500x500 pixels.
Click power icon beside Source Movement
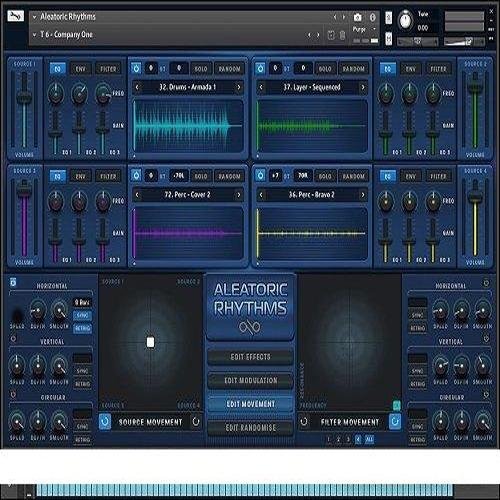[x=105, y=422]
